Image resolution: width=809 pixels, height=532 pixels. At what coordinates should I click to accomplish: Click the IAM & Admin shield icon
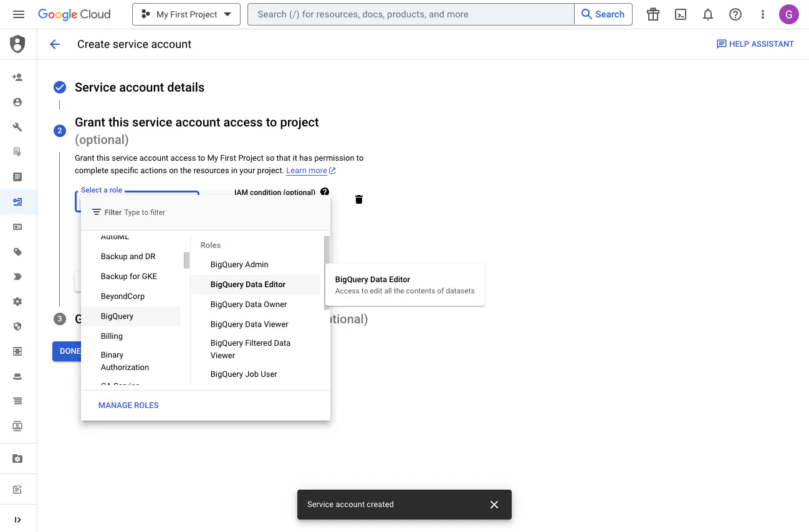point(17,44)
